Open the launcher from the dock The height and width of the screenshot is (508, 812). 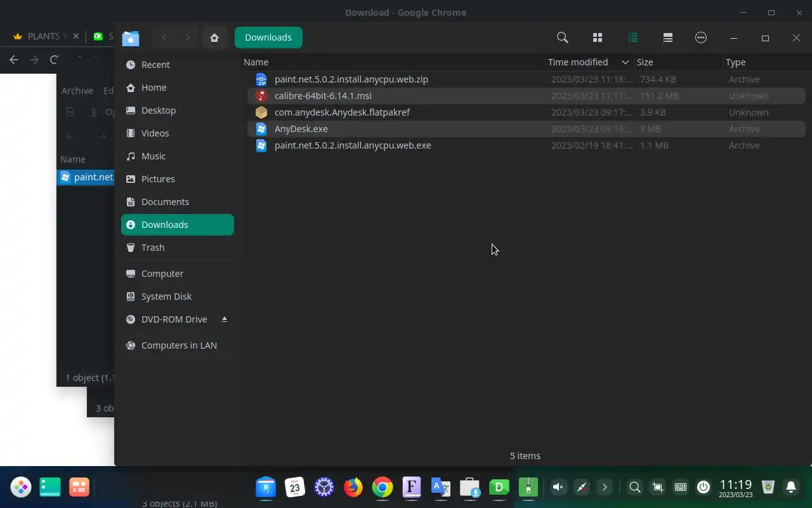[x=21, y=487]
